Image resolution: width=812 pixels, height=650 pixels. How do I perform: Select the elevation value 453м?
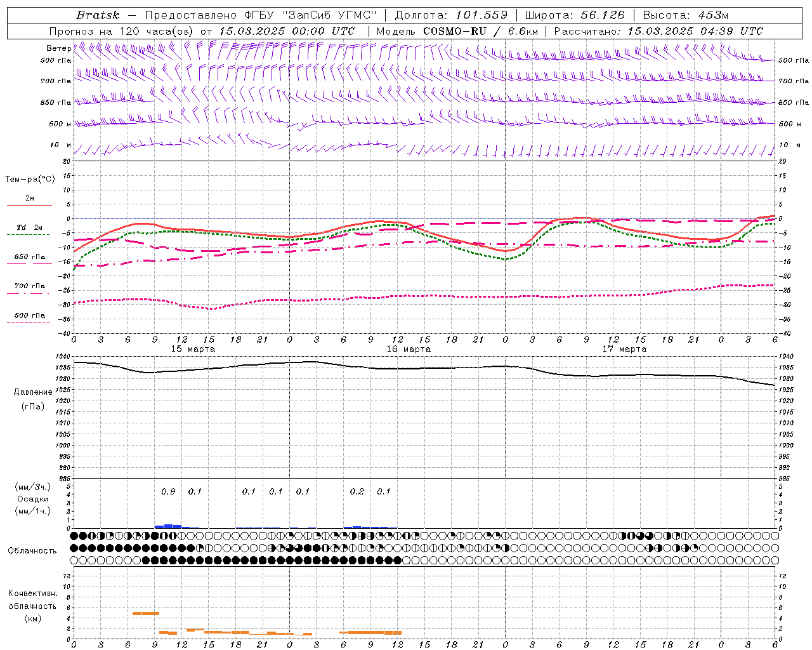715,15
